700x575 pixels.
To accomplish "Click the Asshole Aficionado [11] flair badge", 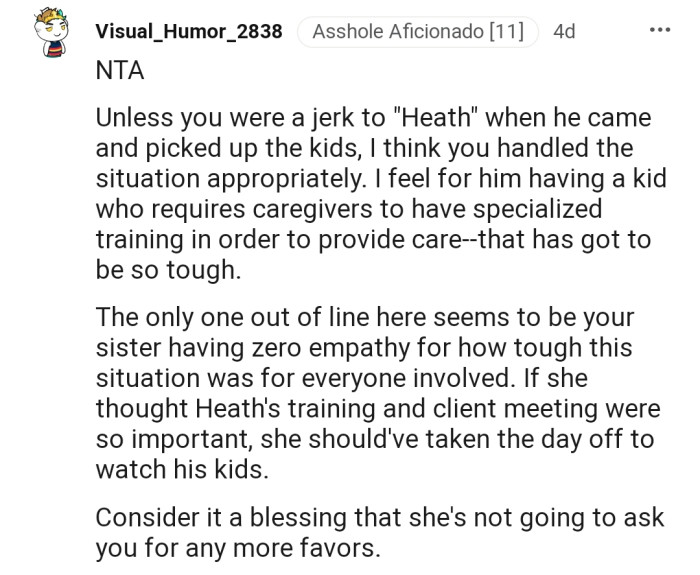I will tap(418, 31).
